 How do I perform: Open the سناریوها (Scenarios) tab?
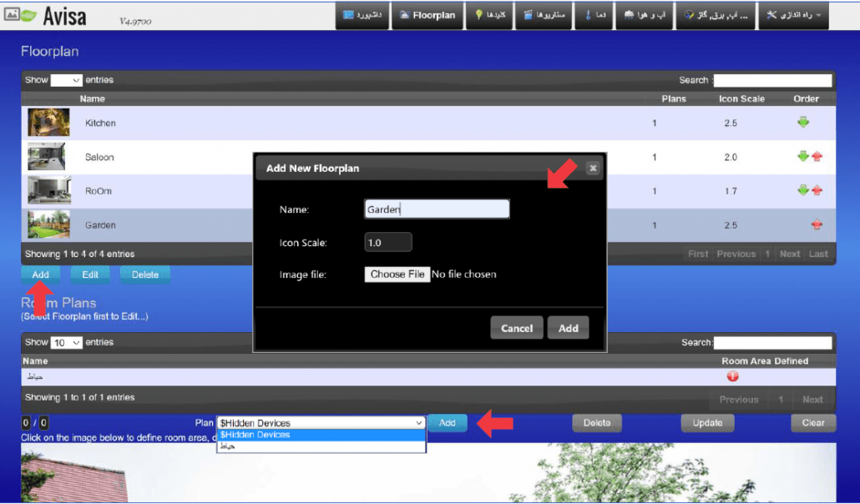(544, 15)
